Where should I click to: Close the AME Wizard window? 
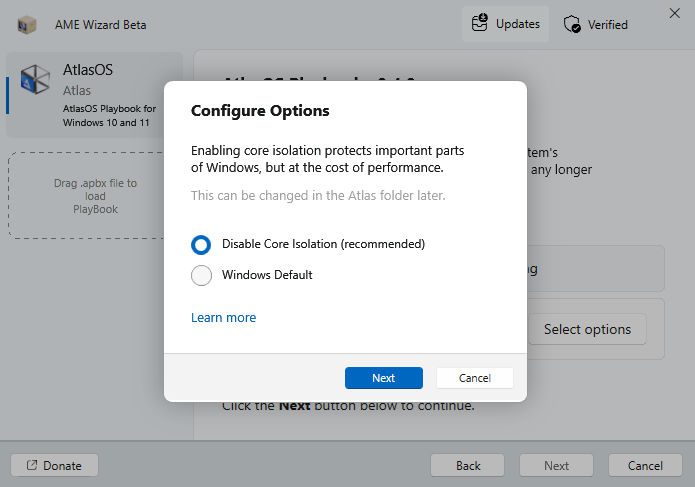point(674,13)
